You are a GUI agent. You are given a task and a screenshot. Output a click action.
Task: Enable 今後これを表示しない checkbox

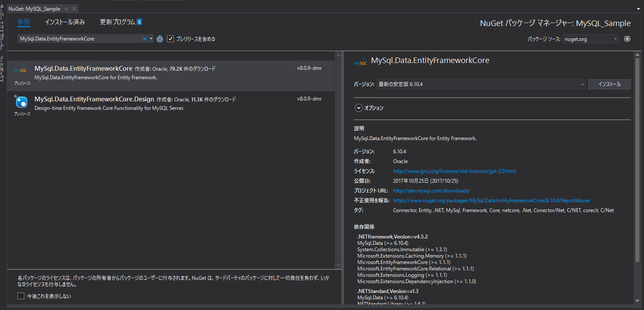20,296
